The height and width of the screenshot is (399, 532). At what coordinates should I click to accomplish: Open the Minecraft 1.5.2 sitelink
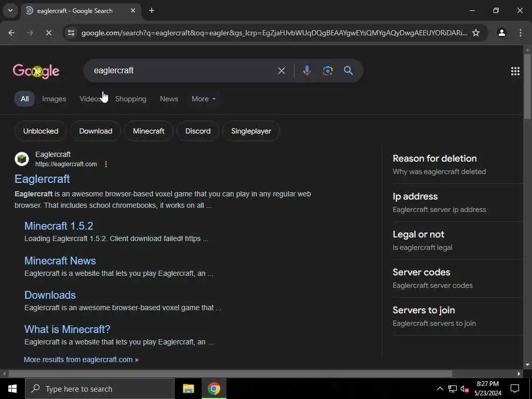pos(59,226)
